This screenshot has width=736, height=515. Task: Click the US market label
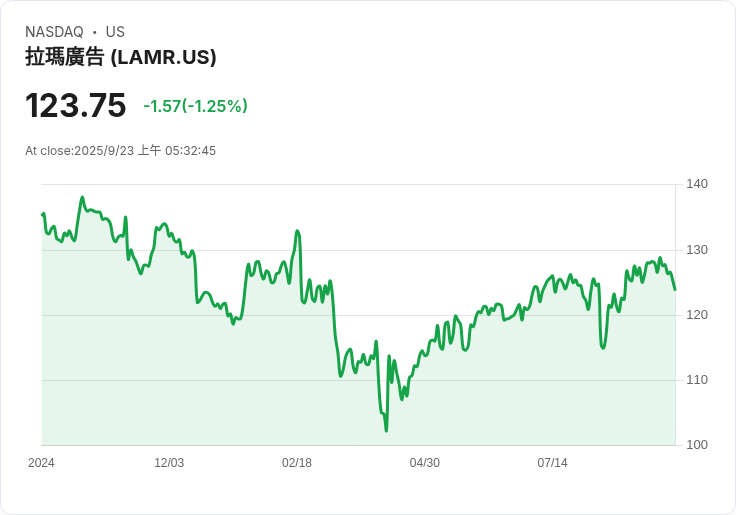pos(115,32)
